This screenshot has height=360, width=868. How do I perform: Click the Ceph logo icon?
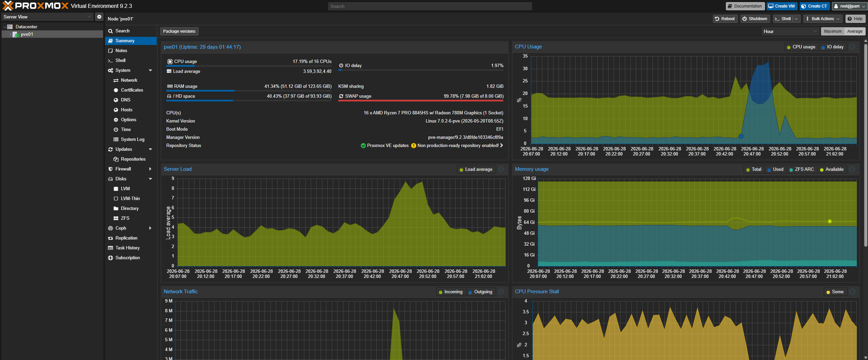click(110, 228)
